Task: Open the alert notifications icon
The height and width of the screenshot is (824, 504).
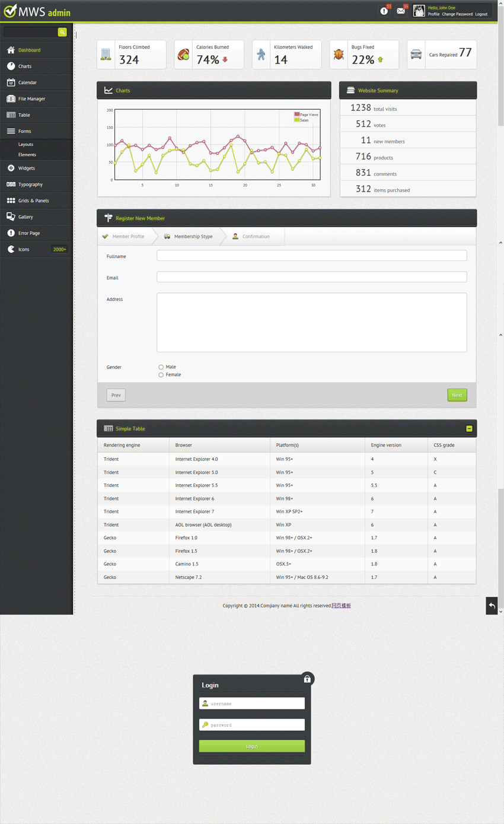Action: [x=384, y=11]
